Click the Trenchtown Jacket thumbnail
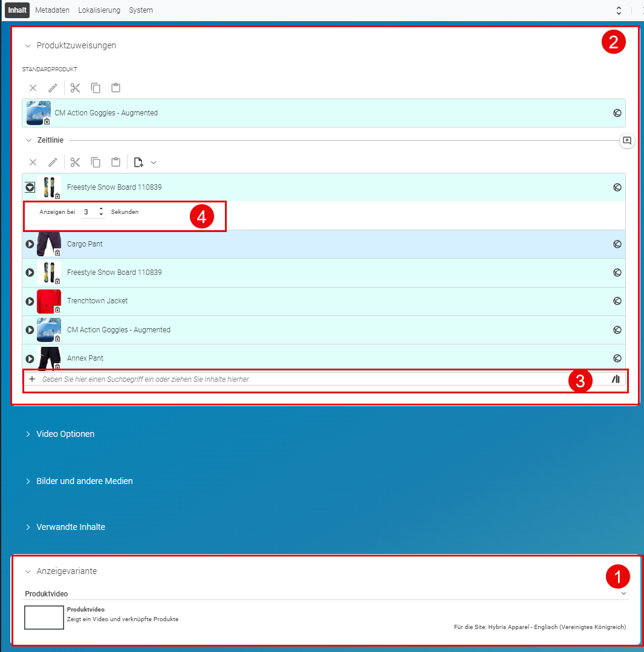Viewport: 644px width, 652px height. coord(49,301)
